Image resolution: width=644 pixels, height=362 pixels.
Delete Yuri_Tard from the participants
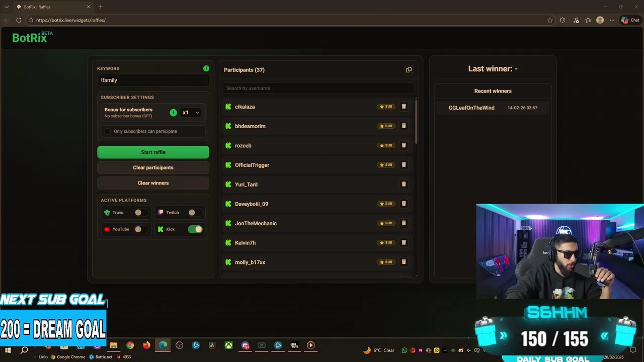pyautogui.click(x=404, y=184)
